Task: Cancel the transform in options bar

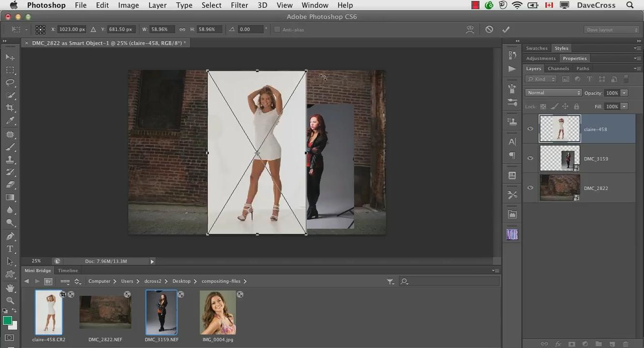Action: 489,29
